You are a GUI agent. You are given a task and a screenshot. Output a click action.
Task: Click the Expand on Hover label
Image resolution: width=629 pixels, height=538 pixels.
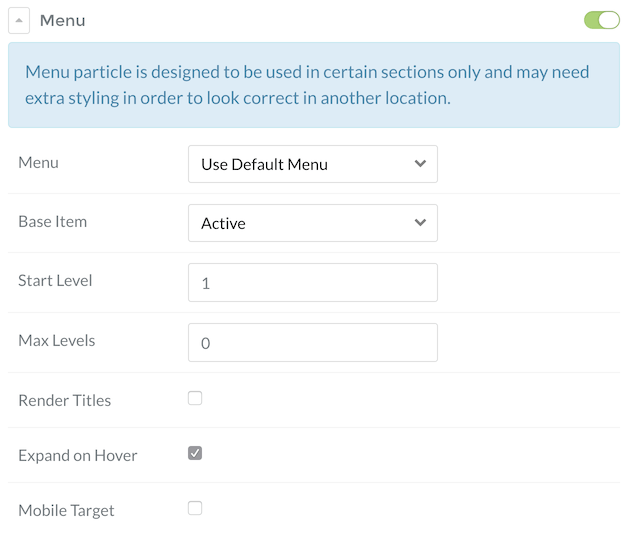pyautogui.click(x=78, y=455)
